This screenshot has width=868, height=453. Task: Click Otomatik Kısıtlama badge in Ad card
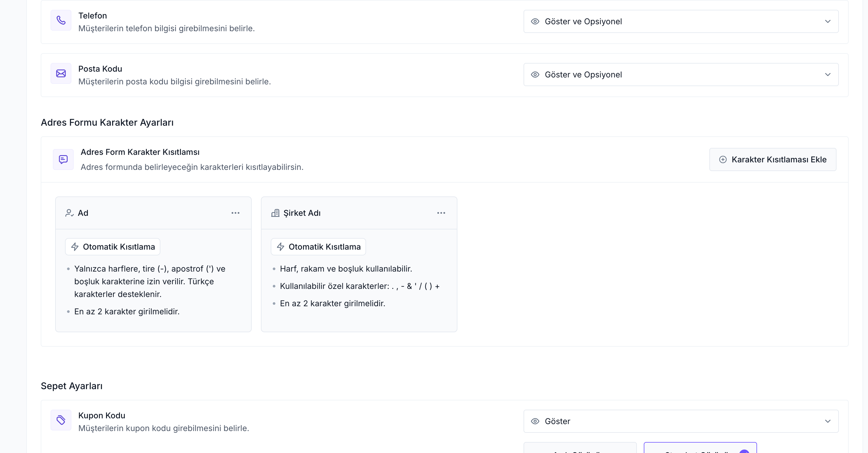(113, 247)
